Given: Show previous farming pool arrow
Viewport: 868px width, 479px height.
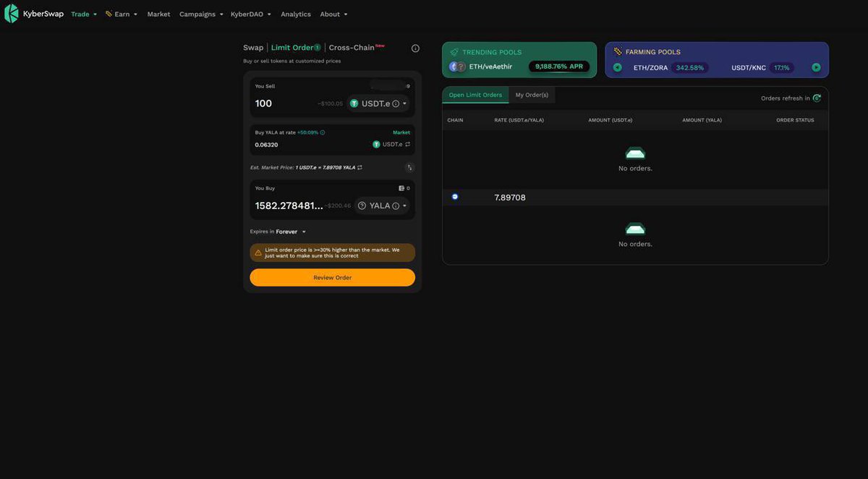Looking at the screenshot, I should pos(618,67).
